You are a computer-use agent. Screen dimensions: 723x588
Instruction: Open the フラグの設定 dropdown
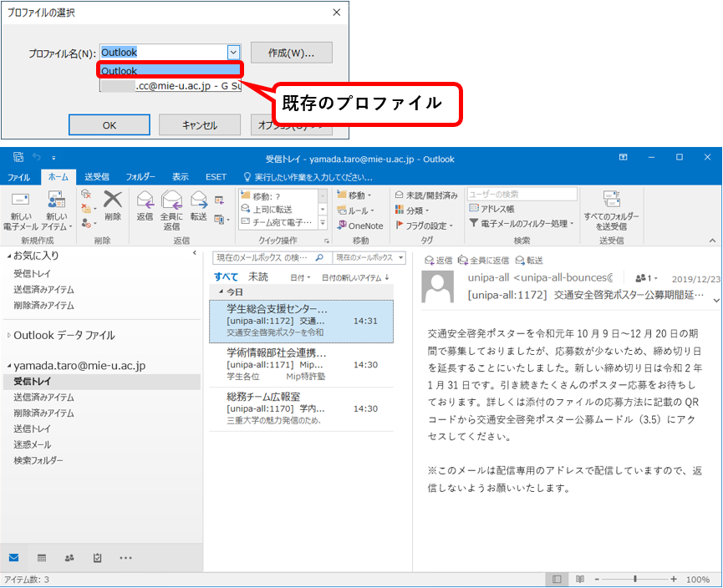[x=425, y=226]
